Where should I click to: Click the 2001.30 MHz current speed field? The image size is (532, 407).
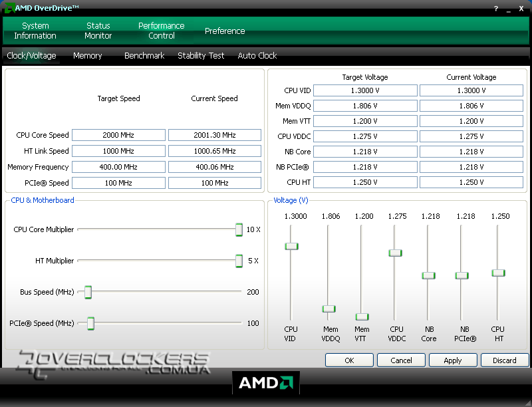pyautogui.click(x=215, y=135)
